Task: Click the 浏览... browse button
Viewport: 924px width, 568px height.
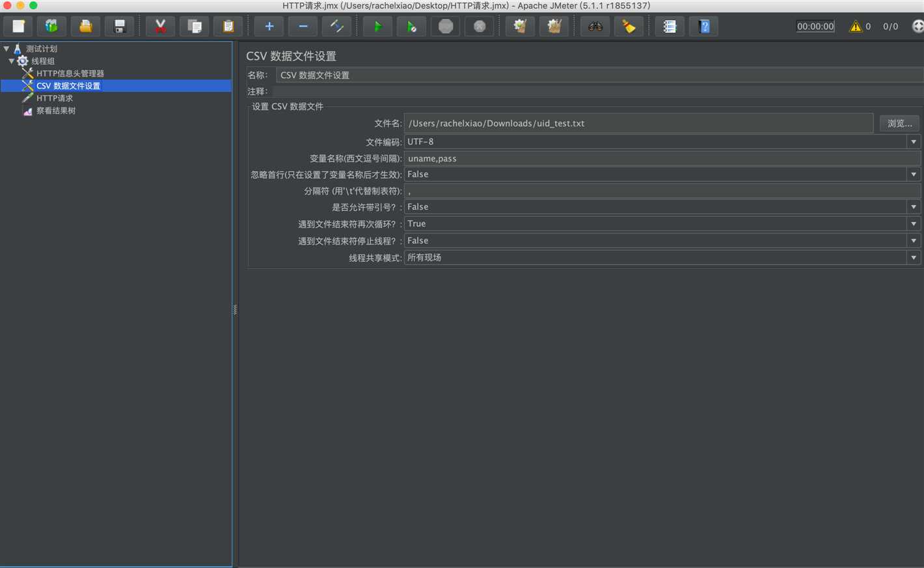Action: coord(899,124)
